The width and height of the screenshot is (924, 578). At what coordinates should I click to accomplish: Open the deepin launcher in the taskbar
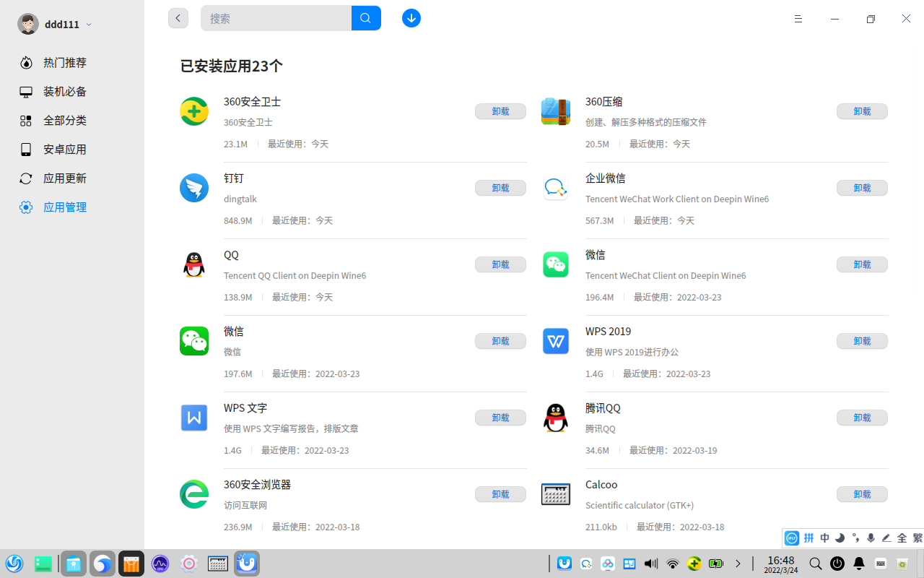(14, 564)
